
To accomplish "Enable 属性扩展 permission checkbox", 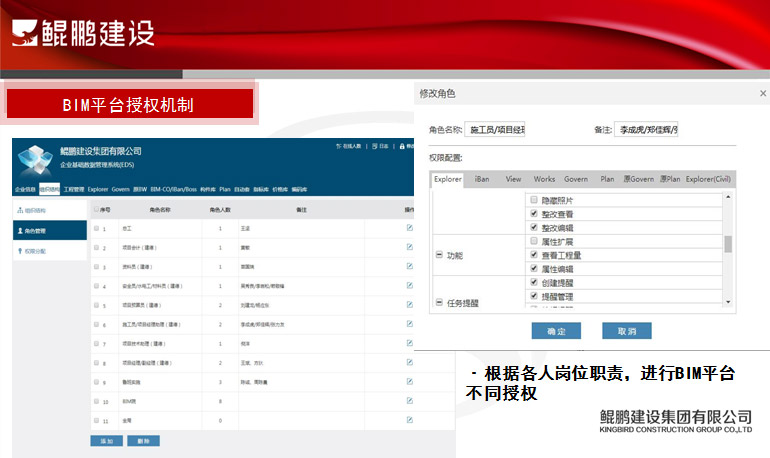I will (534, 241).
